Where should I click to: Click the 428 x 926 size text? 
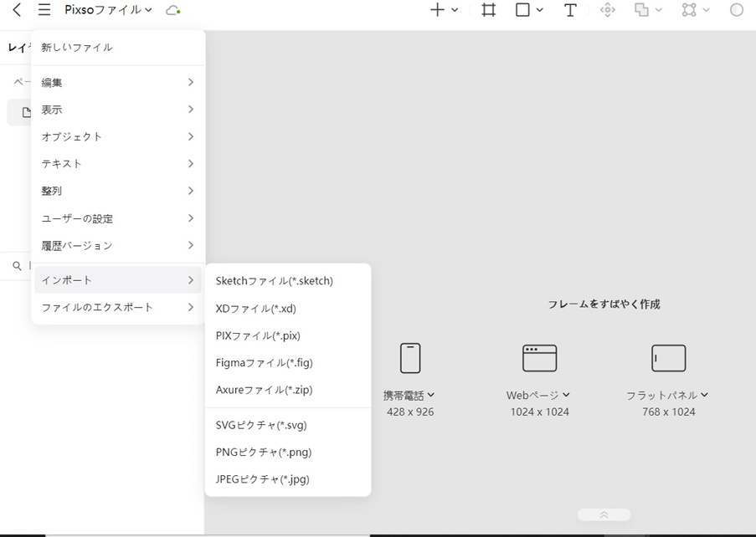410,412
